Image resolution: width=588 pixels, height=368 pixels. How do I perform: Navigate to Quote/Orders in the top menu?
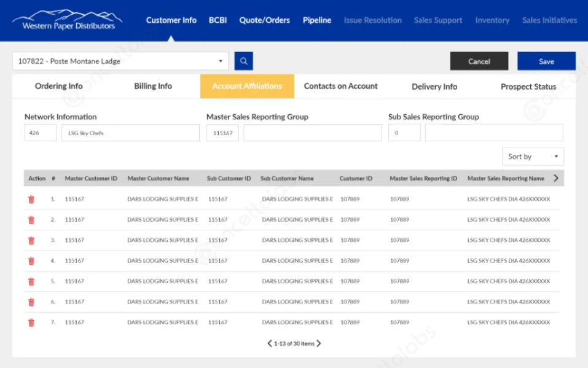point(264,20)
